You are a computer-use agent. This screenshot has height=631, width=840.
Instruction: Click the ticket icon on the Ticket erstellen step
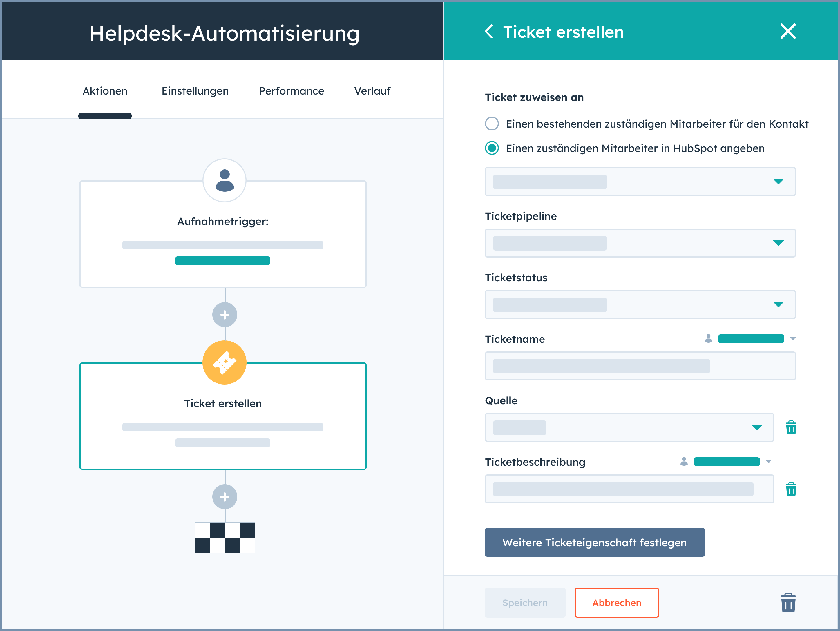pyautogui.click(x=225, y=362)
